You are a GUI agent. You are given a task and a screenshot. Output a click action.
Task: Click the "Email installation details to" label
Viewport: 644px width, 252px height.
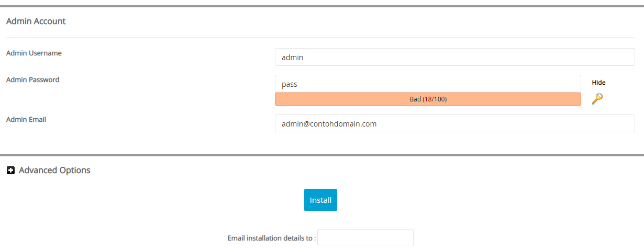pyautogui.click(x=271, y=238)
